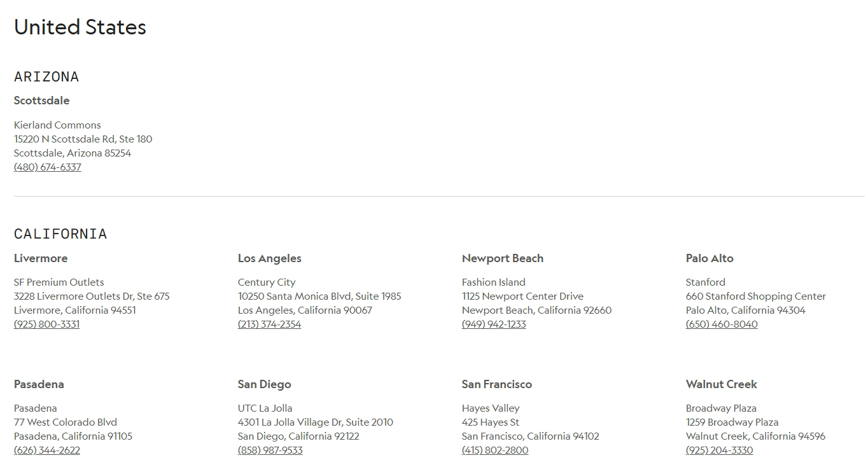Click Newport Beach phone link (949) 942-1233
This screenshot has height=474, width=868.
point(494,324)
